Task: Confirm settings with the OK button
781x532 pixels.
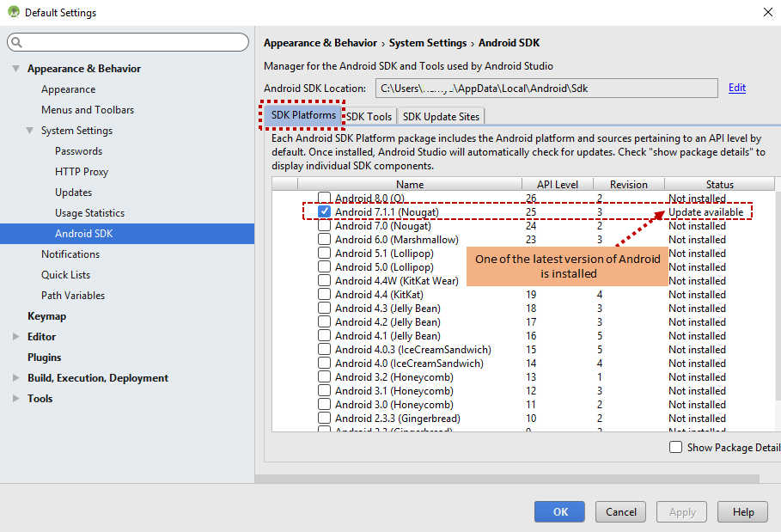Action: (x=560, y=512)
